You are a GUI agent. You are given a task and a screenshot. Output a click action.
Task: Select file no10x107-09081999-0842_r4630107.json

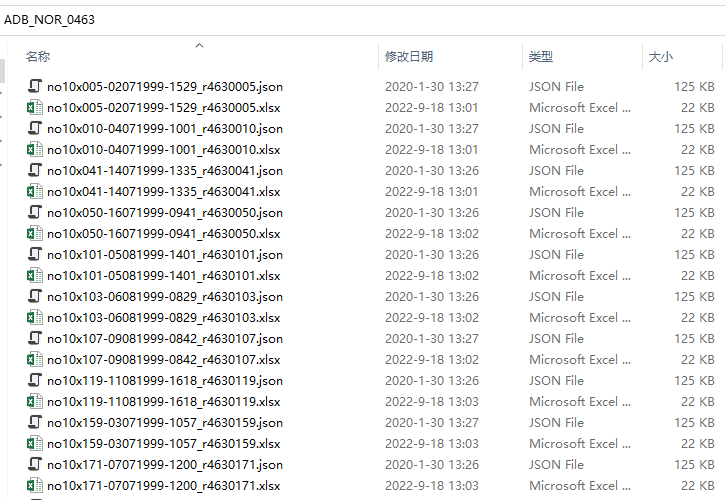click(x=165, y=338)
